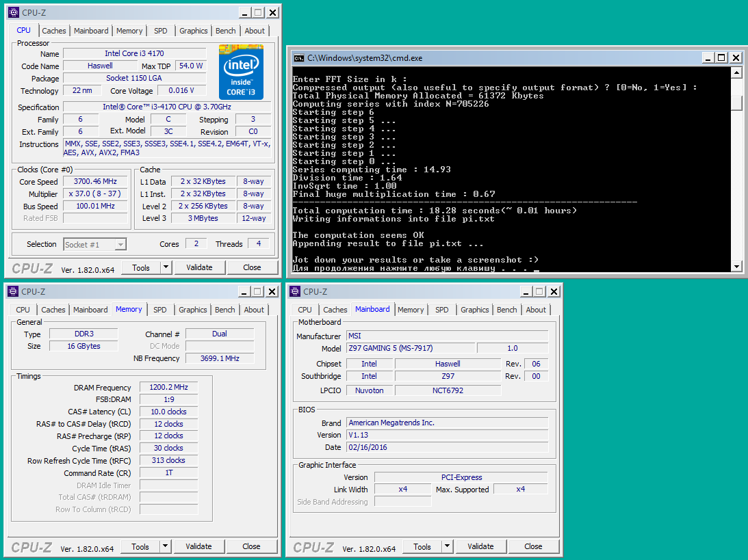Select SPD tab in Memory window

coord(160,309)
